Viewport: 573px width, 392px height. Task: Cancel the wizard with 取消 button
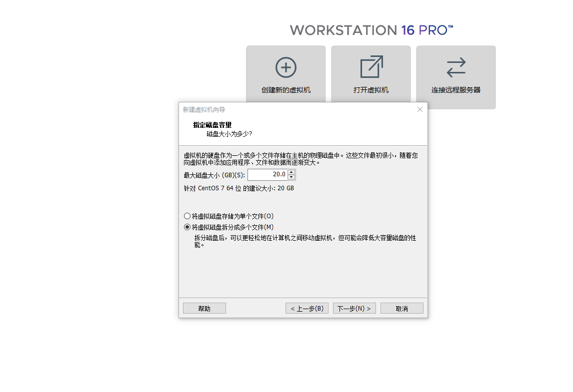[x=401, y=309]
